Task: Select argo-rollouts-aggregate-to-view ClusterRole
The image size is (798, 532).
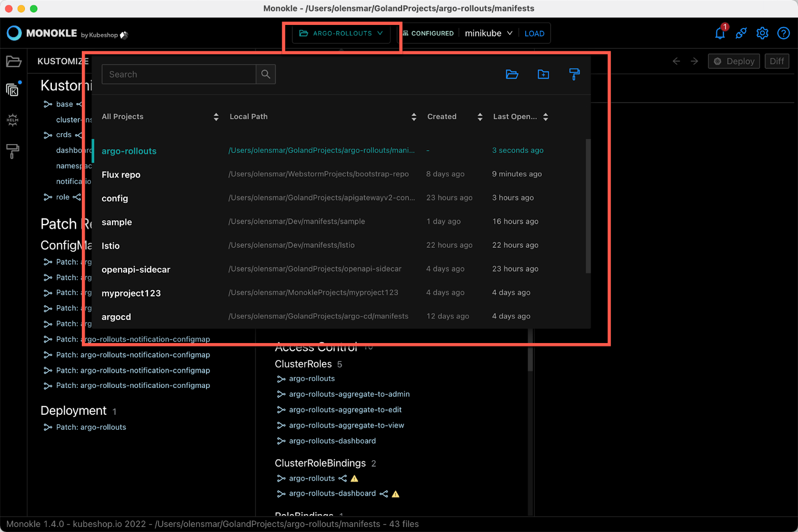Action: 347,425
